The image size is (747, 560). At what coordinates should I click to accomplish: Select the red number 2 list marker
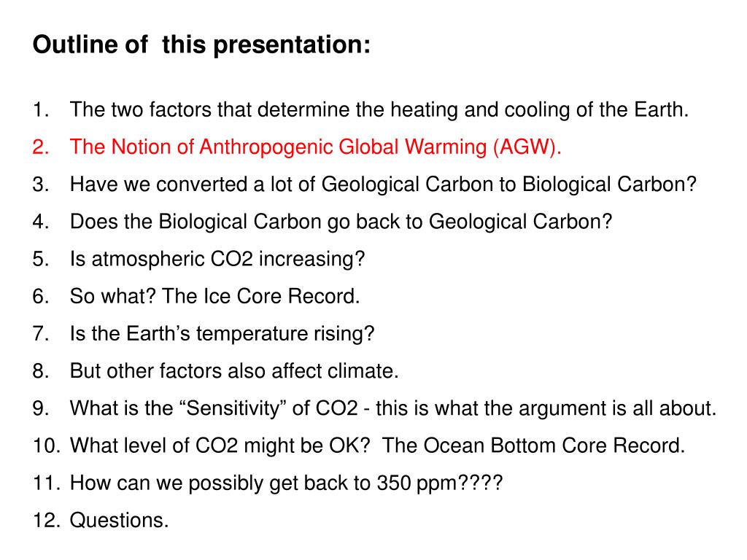coord(41,147)
